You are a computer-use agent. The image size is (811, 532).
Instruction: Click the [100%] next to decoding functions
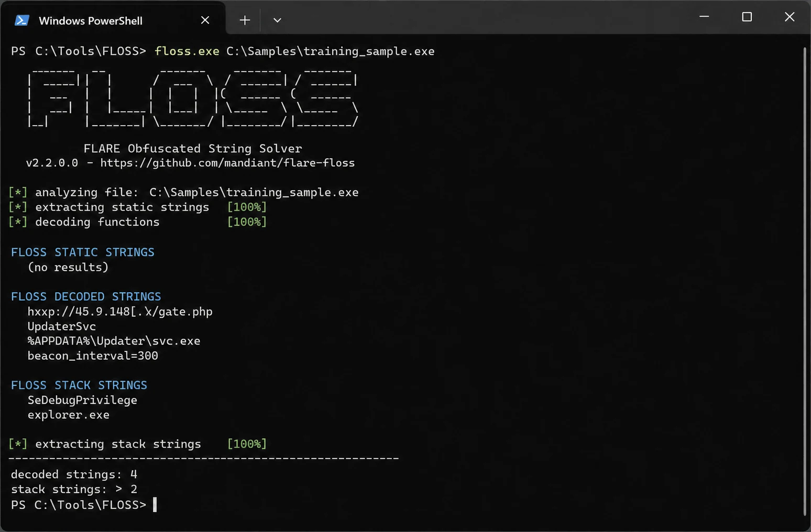pos(247,221)
